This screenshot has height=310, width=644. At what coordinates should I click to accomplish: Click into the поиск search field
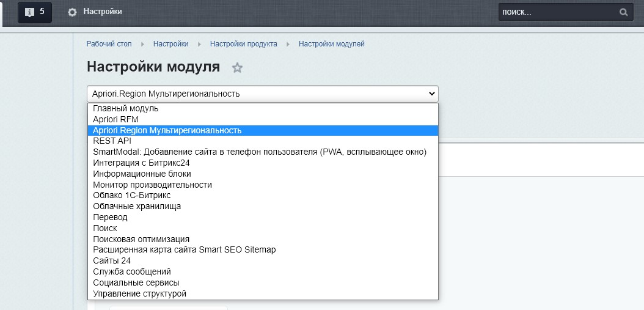[x=556, y=12]
